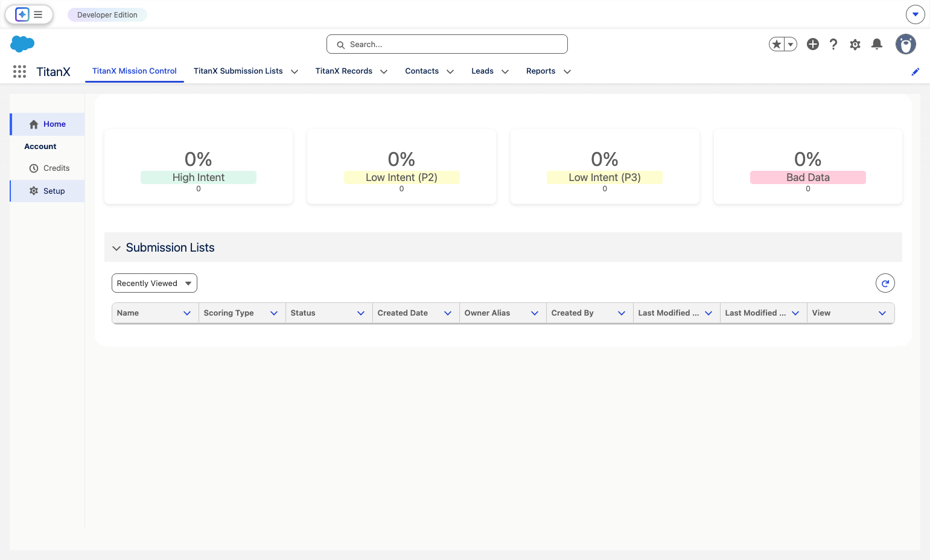
Task: Click the Developer Edition badge
Action: [107, 14]
